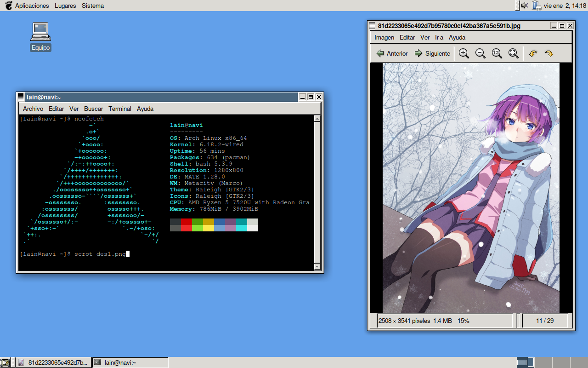Open the terminal's Archivo menu
The width and height of the screenshot is (588, 368).
33,109
